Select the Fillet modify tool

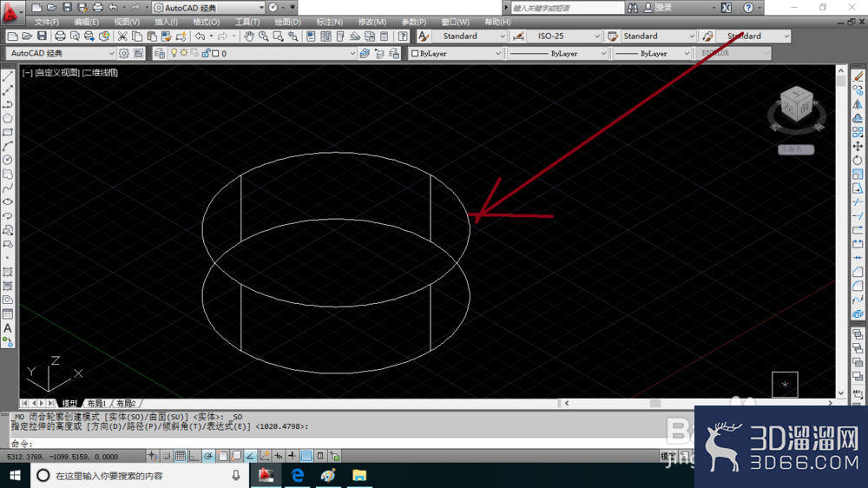pos(858,286)
